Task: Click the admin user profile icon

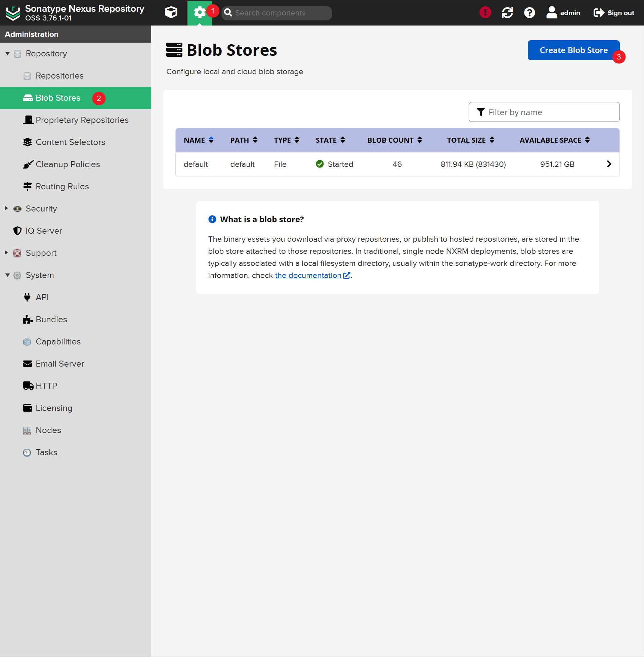Action: tap(563, 12)
